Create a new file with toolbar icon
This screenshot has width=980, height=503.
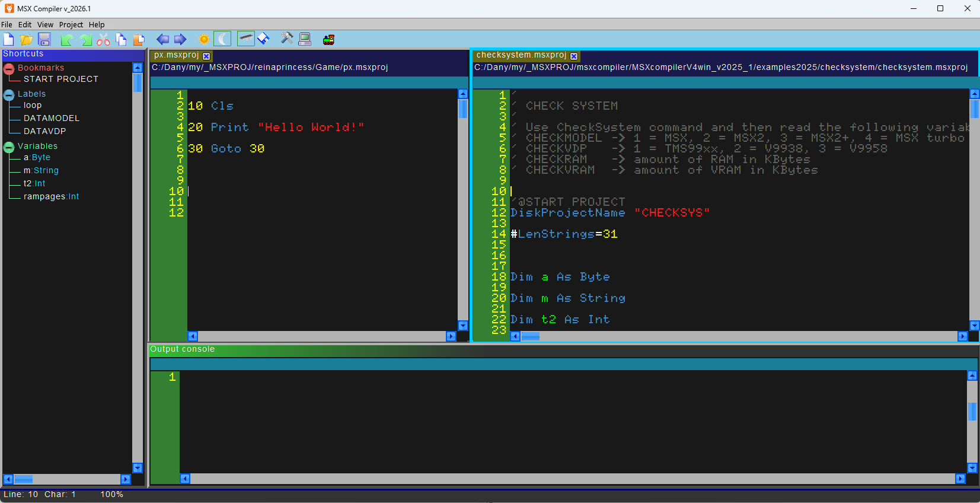[x=9, y=39]
